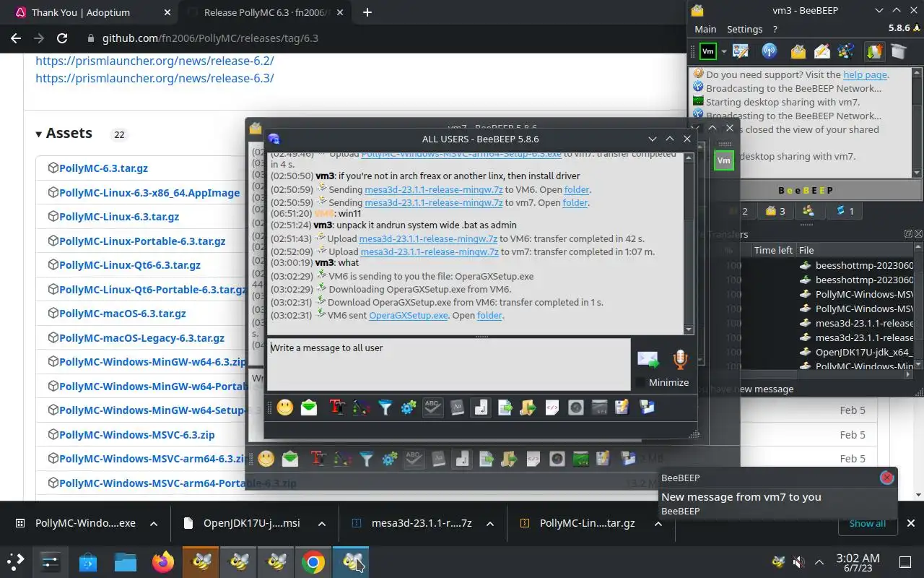Open mesa3d link in 'transfer completed in 42 s' line
924x578 pixels.
[428, 238]
